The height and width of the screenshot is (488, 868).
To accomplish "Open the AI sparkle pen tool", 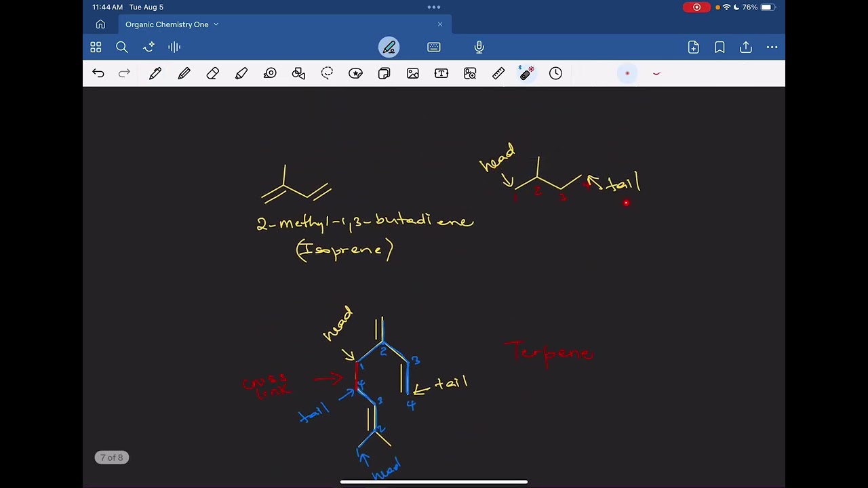I will pyautogui.click(x=149, y=47).
